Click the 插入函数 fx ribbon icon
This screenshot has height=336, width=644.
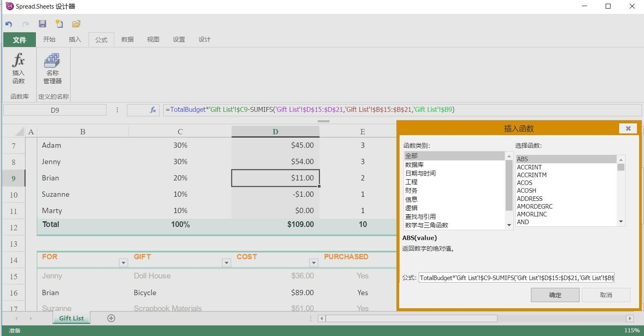tap(18, 68)
